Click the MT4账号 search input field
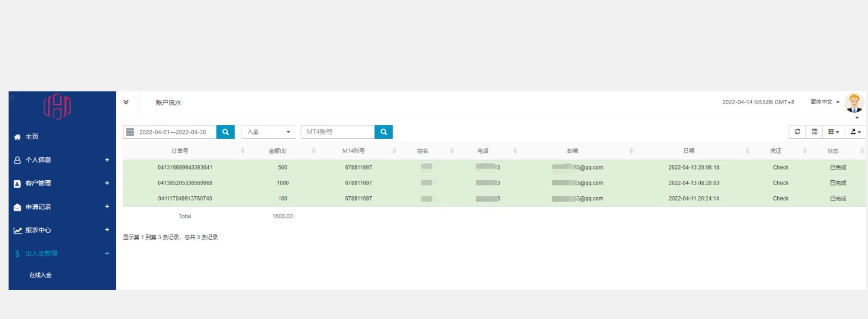 [338, 132]
